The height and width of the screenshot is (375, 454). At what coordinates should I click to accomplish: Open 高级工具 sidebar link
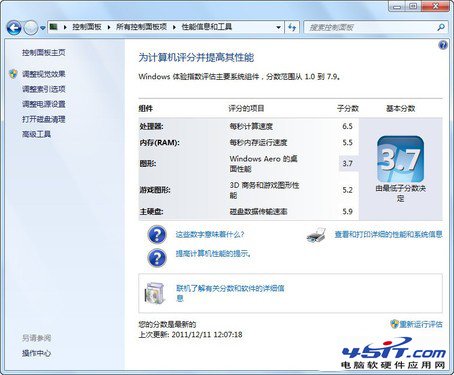tap(36, 134)
